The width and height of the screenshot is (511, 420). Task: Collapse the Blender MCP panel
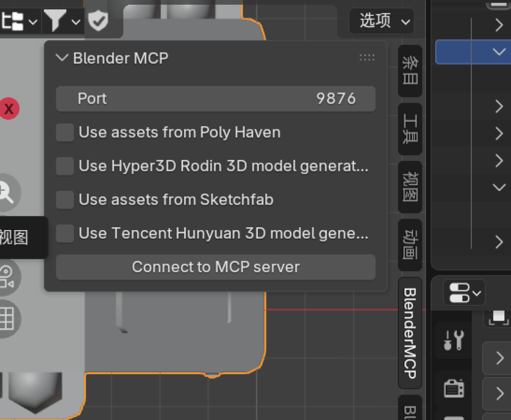[62, 58]
